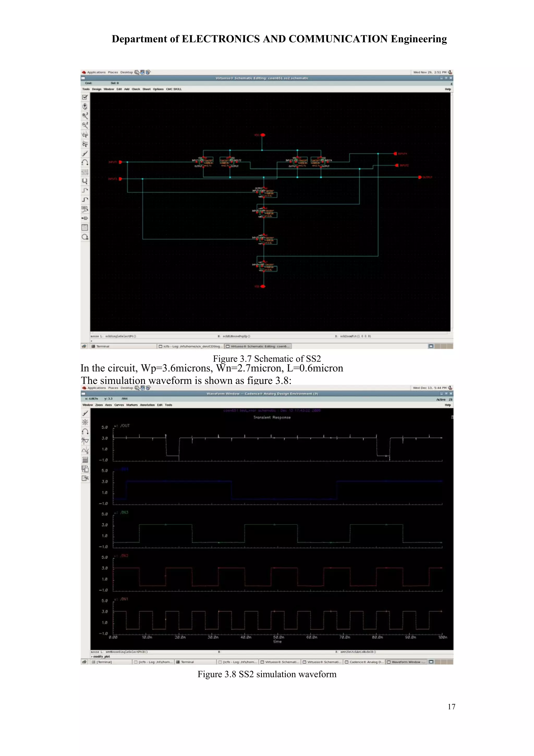Open the Applications menu in upper desktop panel

point(96,73)
